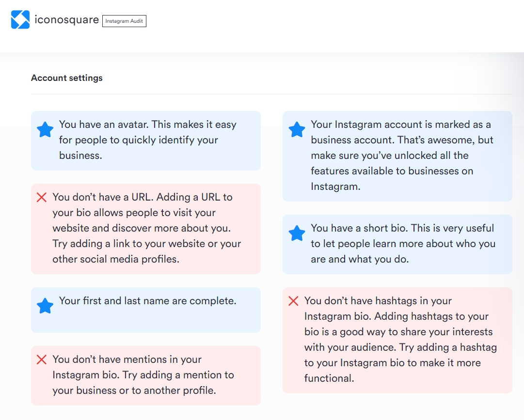The image size is (524, 420).
Task: Open the hashtags warning card
Action: coord(397,340)
